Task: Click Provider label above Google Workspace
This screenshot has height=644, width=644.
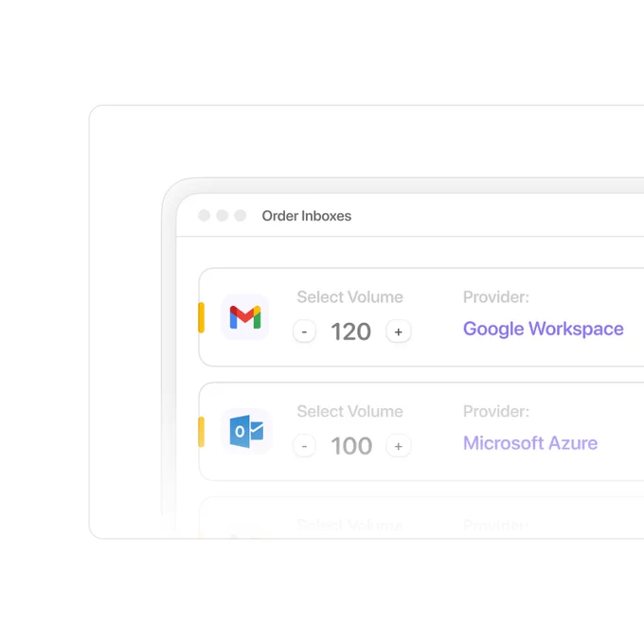Action: 496,297
